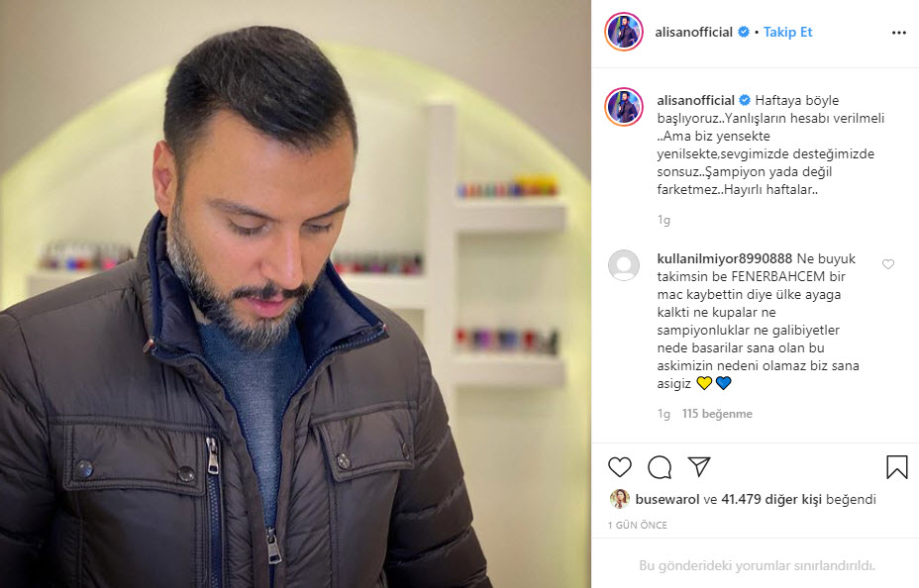This screenshot has width=919, height=588.
Task: Open alisanofficial avatar beside caption
Action: click(x=624, y=107)
